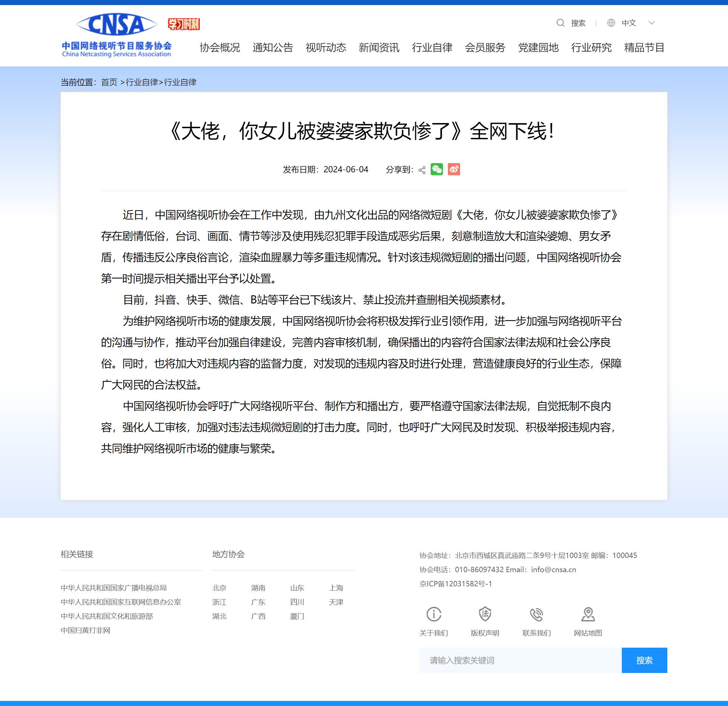Open the 关于我们 info icon
Screen dimensions: 728x706
434,614
